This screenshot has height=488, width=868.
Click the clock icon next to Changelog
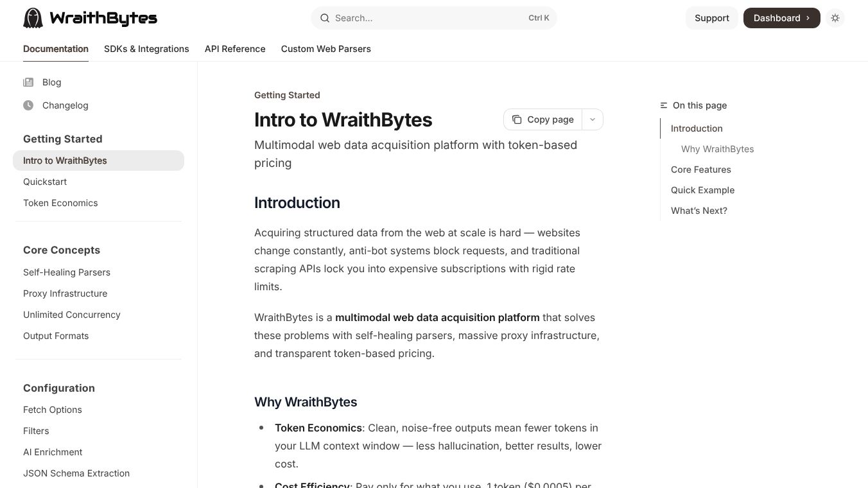coord(28,105)
